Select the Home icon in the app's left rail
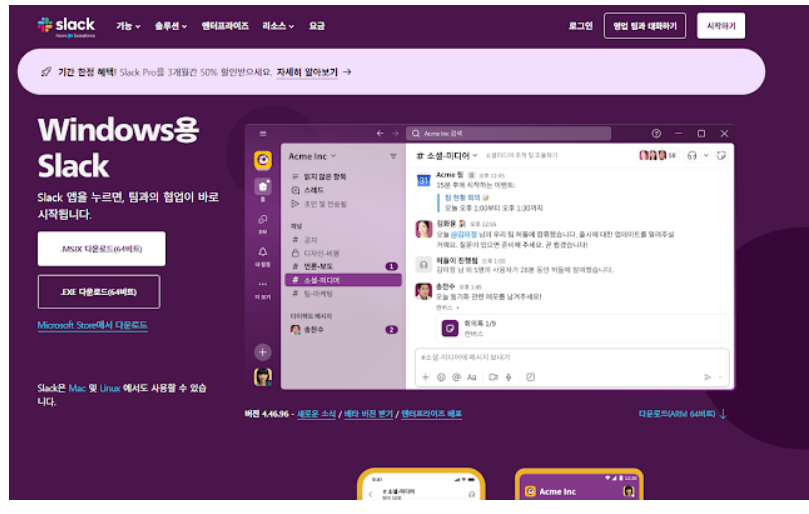The width and height of the screenshot is (809, 514). (263, 186)
